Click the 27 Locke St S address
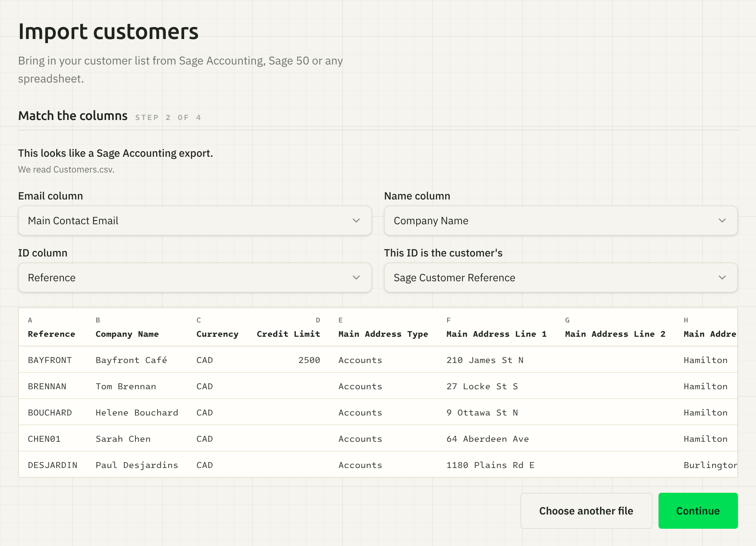The width and height of the screenshot is (756, 546). pyautogui.click(x=482, y=386)
